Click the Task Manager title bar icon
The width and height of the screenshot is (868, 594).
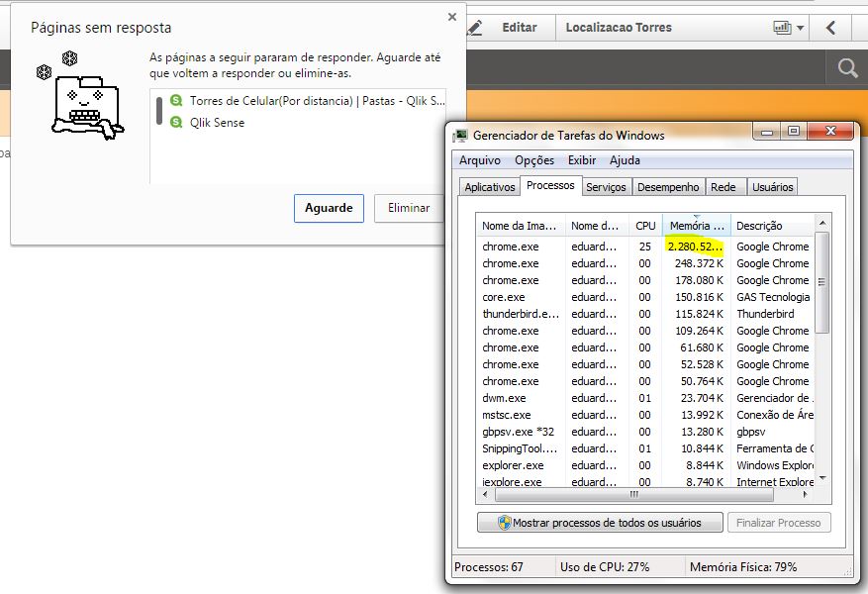pyautogui.click(x=460, y=135)
